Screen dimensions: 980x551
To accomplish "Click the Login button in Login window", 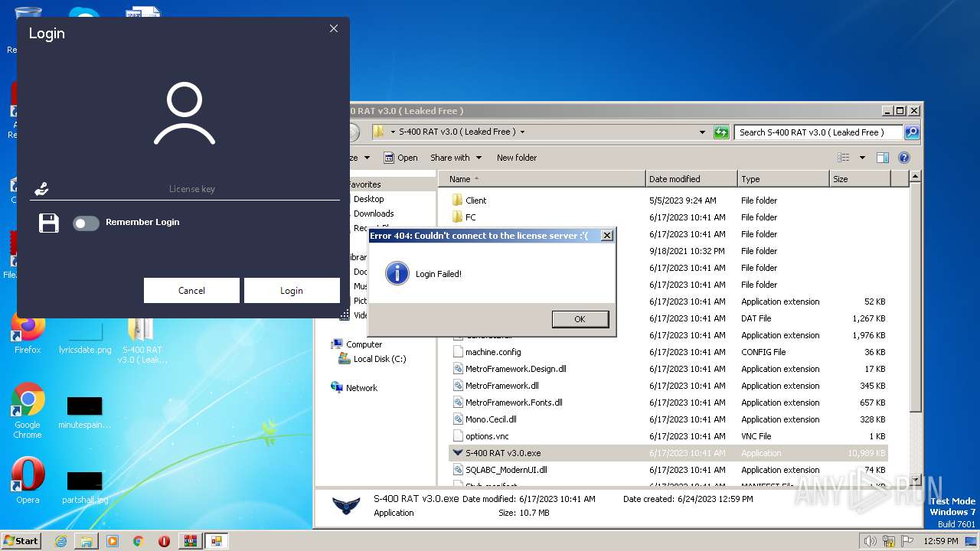I will coord(292,291).
